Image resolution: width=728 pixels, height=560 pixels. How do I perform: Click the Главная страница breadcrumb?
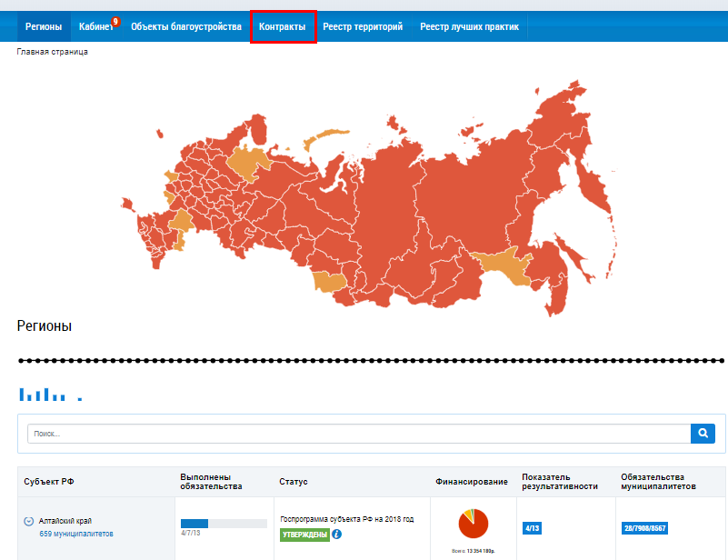point(52,52)
